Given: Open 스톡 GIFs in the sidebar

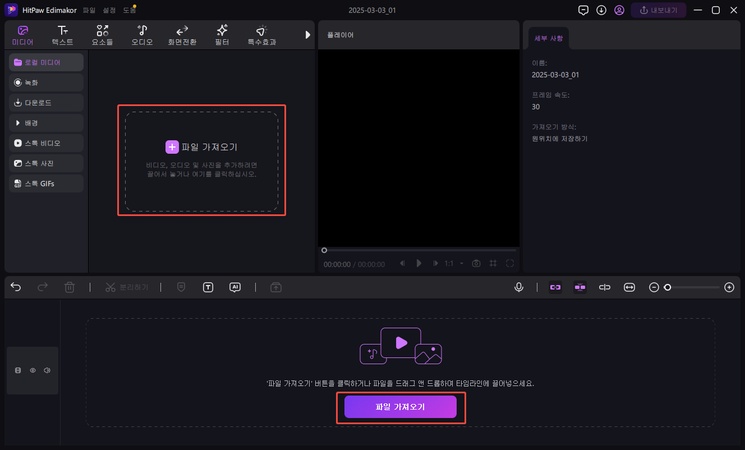Looking at the screenshot, I should pos(46,183).
